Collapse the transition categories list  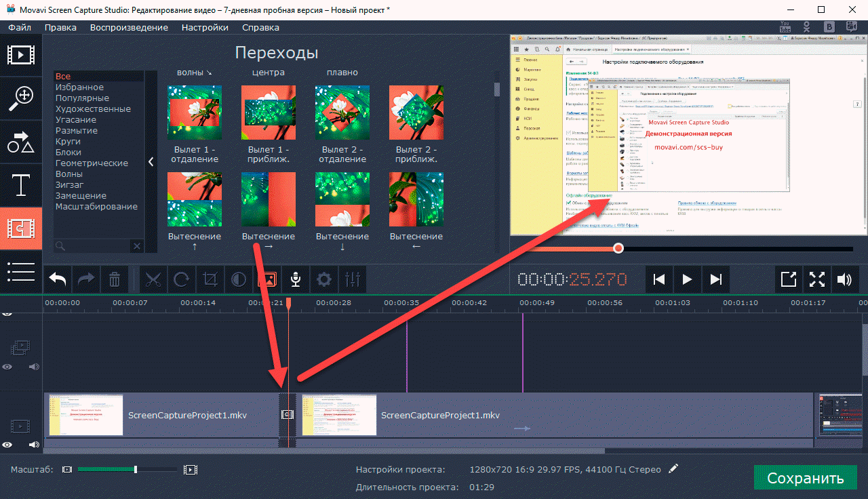[x=151, y=161]
